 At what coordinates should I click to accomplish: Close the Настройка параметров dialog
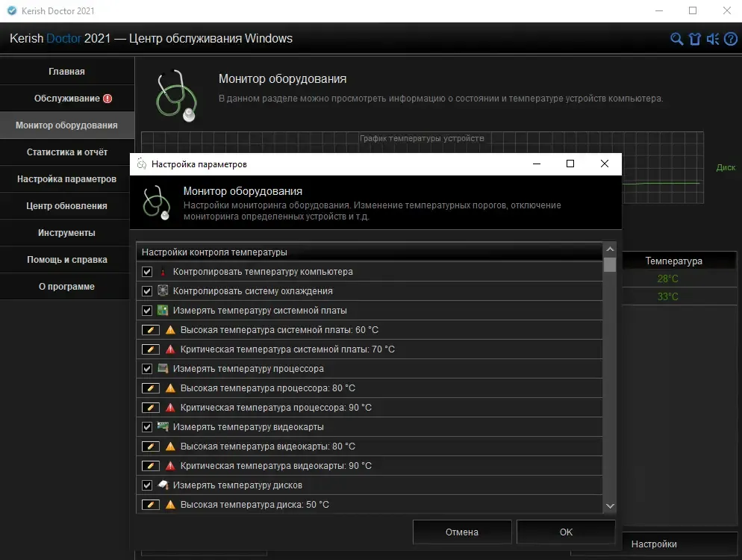pyautogui.click(x=605, y=164)
